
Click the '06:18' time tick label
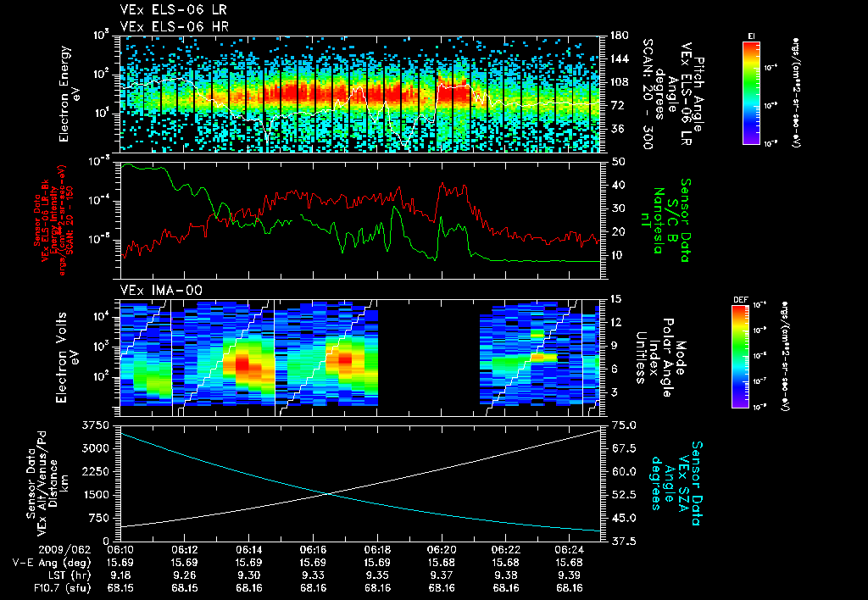click(377, 550)
